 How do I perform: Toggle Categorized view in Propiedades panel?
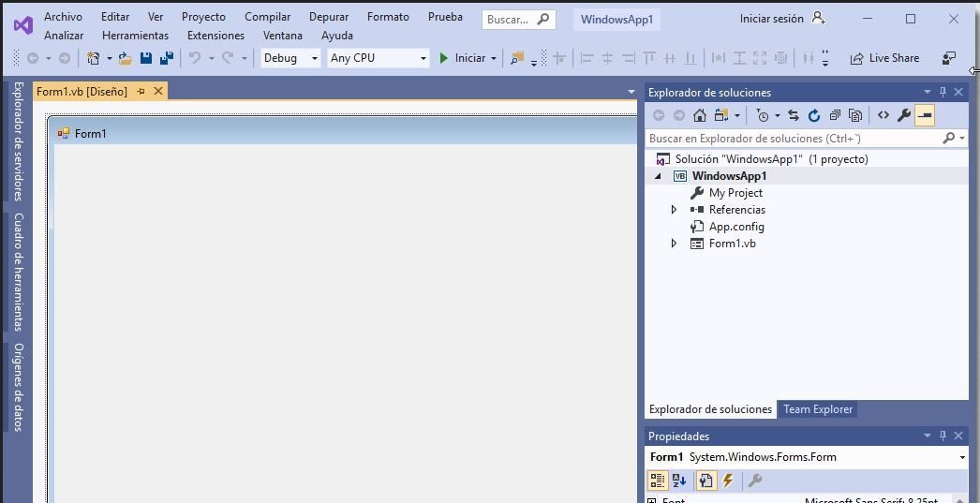pos(658,481)
